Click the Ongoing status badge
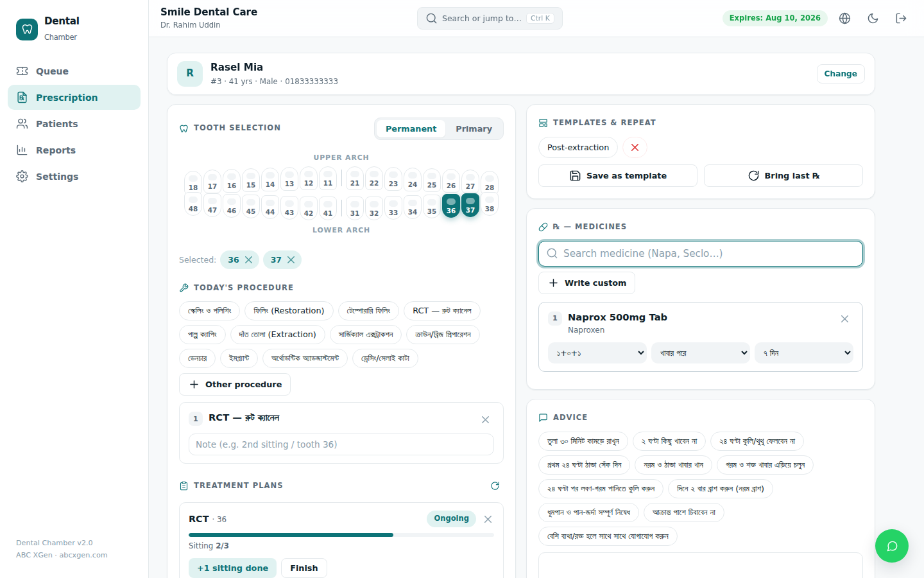The height and width of the screenshot is (578, 924). click(451, 519)
